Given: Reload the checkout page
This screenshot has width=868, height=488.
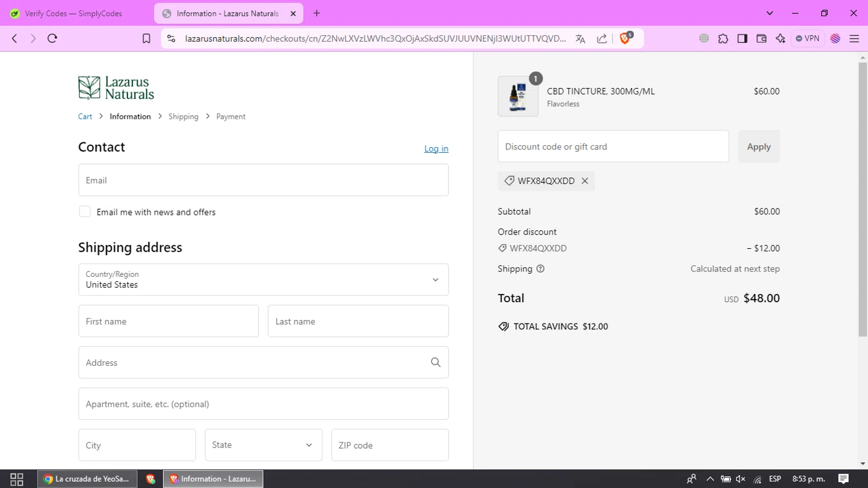Looking at the screenshot, I should (52, 38).
